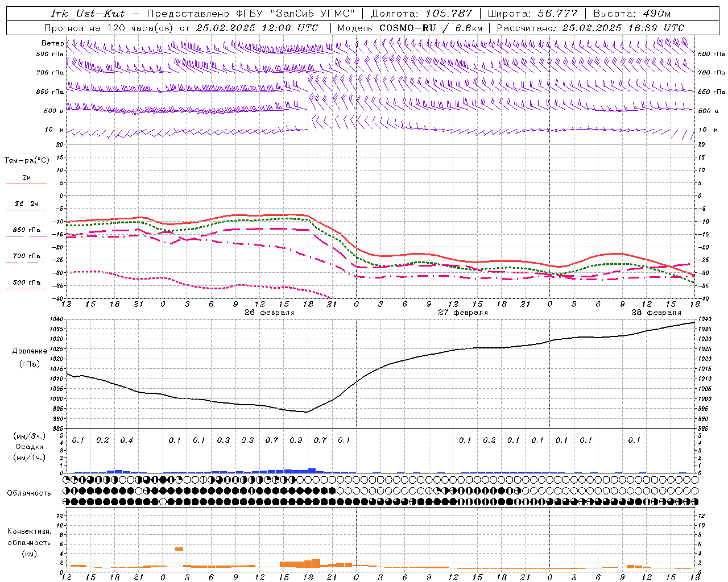Viewport: 728px width, 582px height.
Task: Click the Ветер wind panel label
Action: [x=52, y=43]
